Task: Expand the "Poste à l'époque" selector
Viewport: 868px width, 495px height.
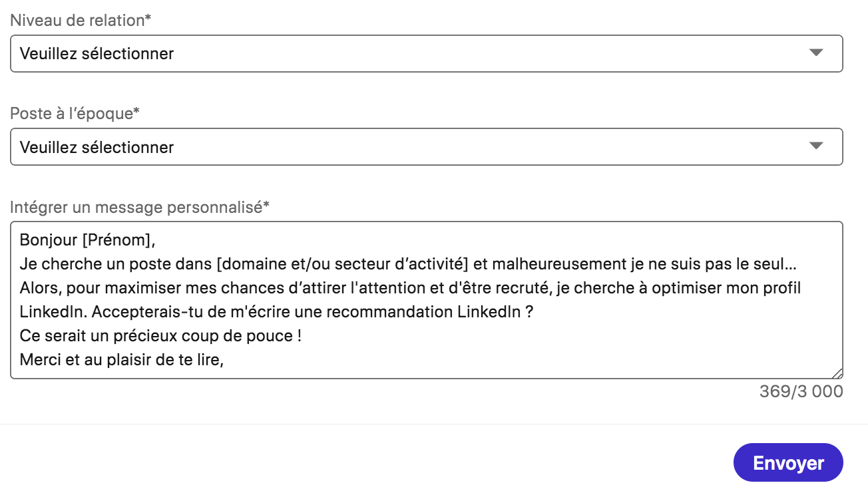Action: (426, 146)
